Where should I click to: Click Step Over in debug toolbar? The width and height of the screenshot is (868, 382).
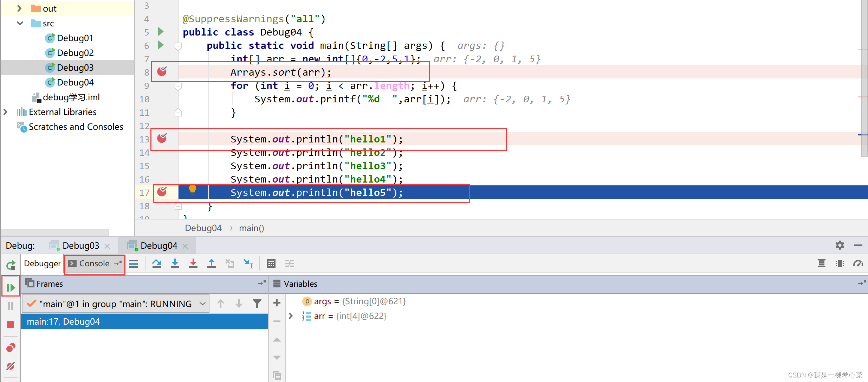156,263
